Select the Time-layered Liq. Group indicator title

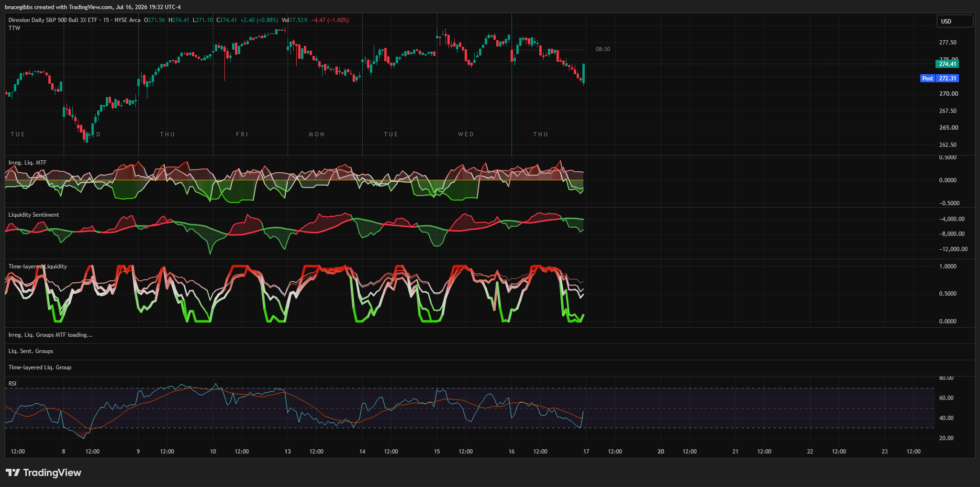click(x=40, y=367)
